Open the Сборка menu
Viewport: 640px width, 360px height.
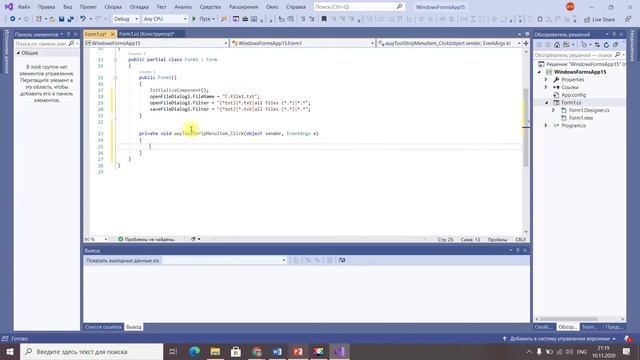[x=113, y=7]
